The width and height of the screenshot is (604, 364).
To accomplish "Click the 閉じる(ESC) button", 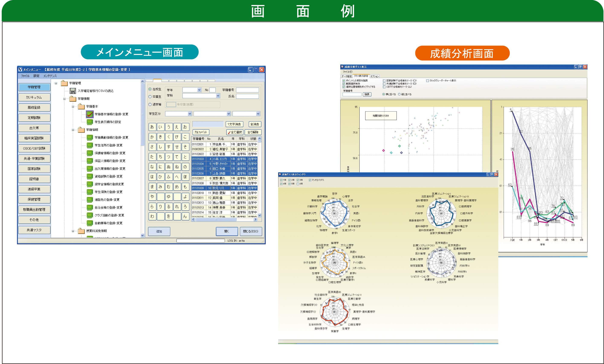I will pyautogui.click(x=251, y=231).
